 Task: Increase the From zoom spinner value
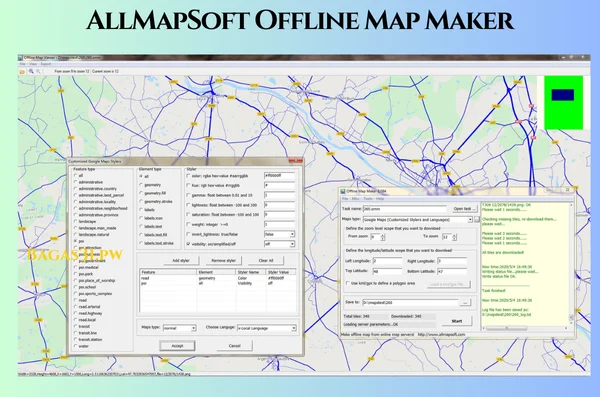click(382, 235)
